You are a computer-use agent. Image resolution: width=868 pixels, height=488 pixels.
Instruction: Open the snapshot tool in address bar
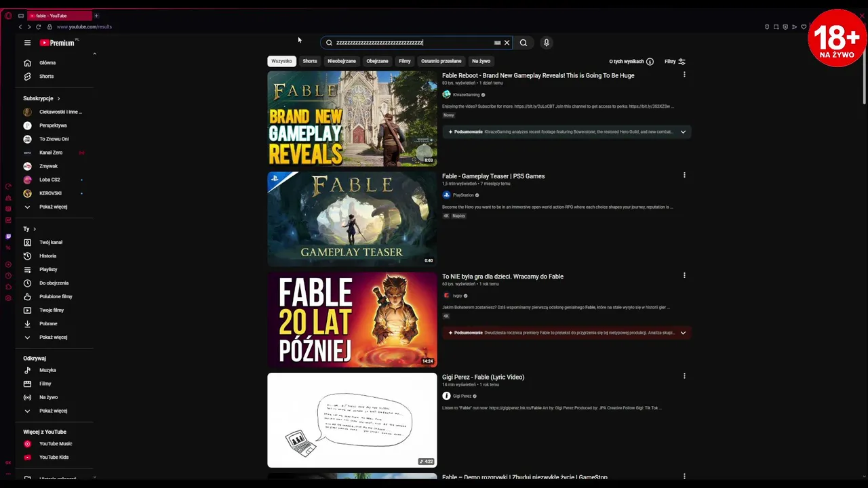point(776,27)
